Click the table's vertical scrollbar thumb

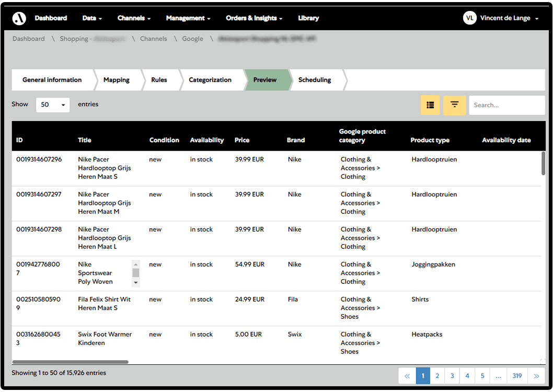coord(543,163)
